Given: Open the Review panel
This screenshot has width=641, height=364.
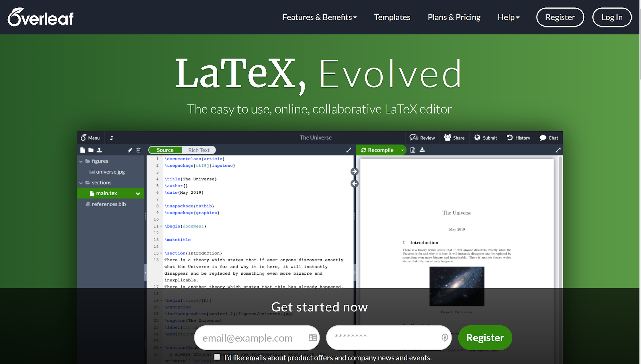Looking at the screenshot, I should pyautogui.click(x=423, y=138).
